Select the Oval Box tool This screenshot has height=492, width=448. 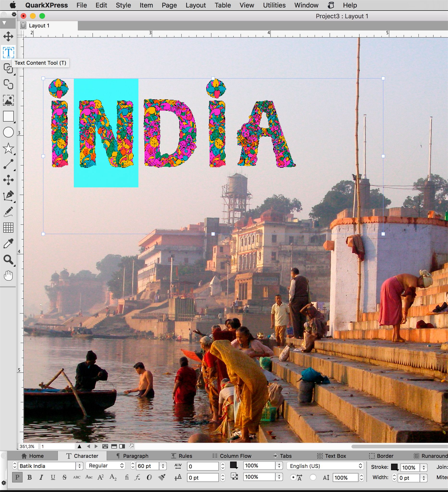(x=8, y=132)
